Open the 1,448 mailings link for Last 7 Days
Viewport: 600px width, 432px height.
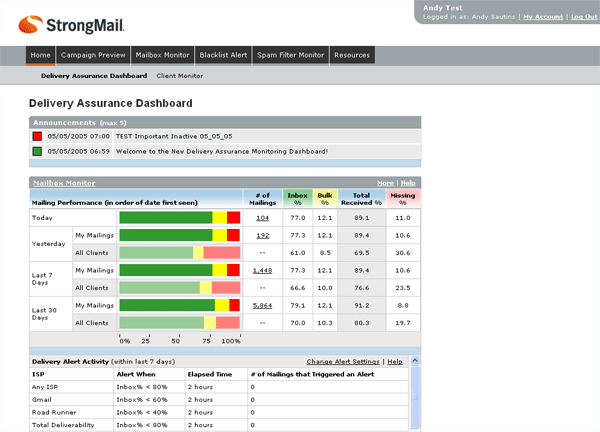pos(262,271)
